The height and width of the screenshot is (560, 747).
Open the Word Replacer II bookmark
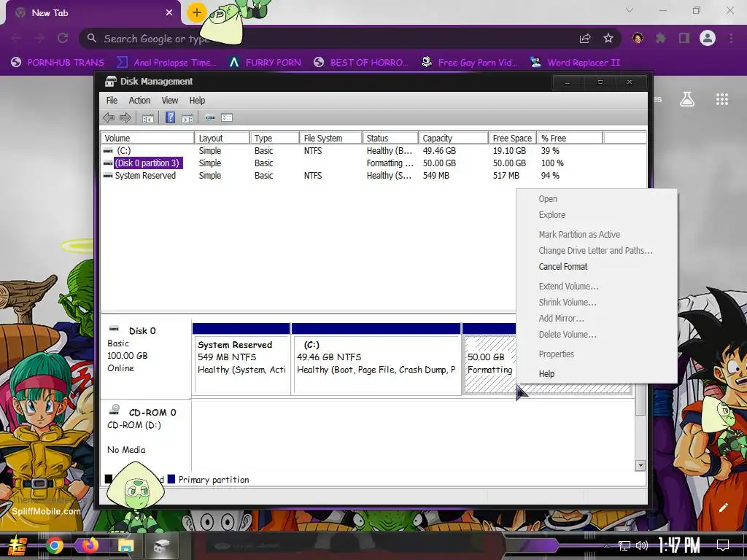[576, 63]
